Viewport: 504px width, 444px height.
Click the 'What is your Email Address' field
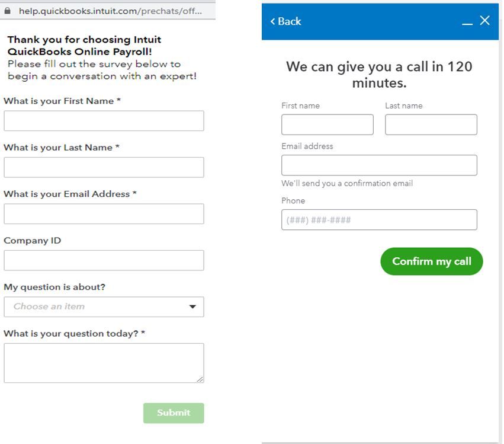point(104,213)
